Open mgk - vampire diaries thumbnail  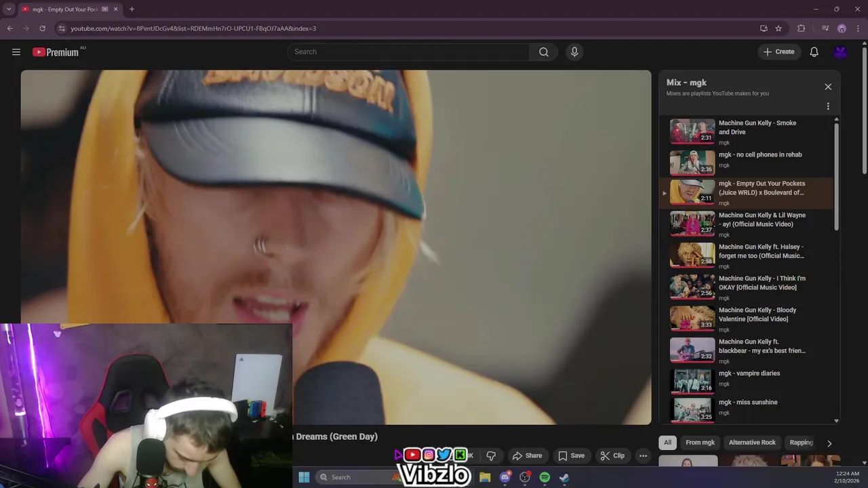[x=692, y=381]
